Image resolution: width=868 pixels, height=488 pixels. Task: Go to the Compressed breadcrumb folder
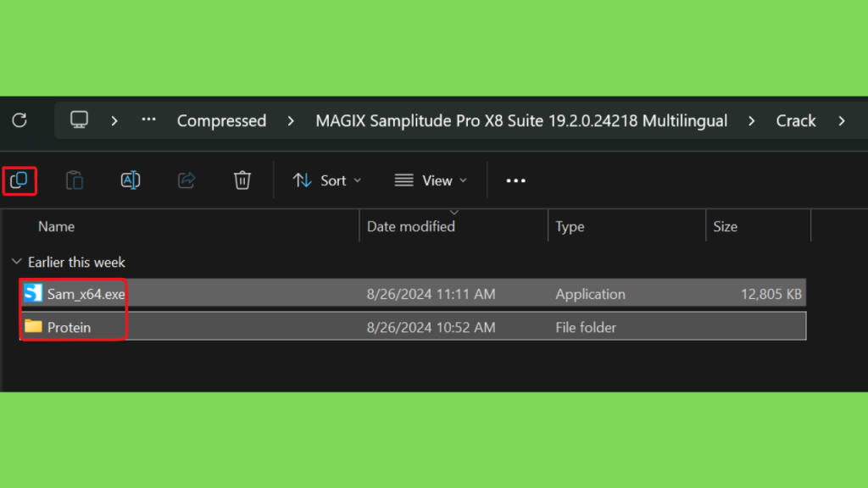pyautogui.click(x=221, y=121)
